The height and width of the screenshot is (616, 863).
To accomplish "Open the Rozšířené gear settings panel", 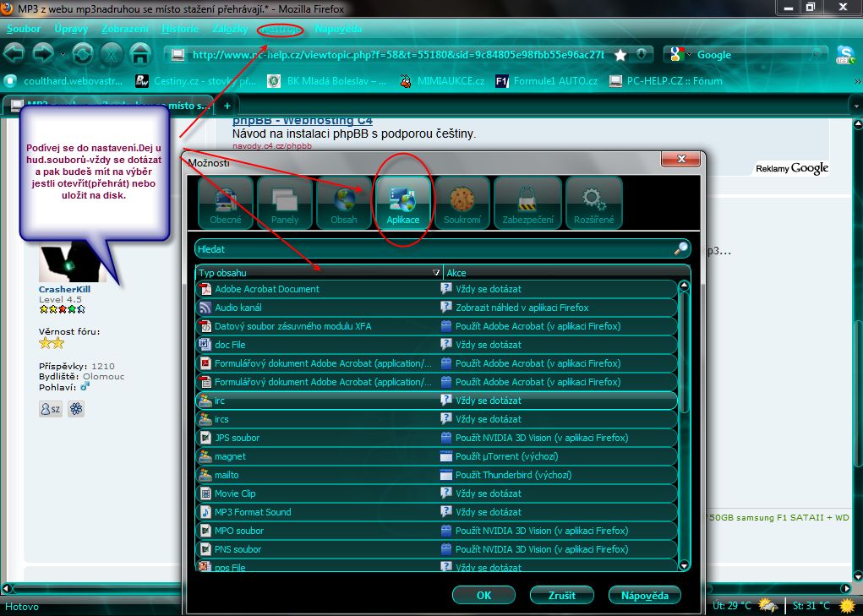I will [x=593, y=203].
